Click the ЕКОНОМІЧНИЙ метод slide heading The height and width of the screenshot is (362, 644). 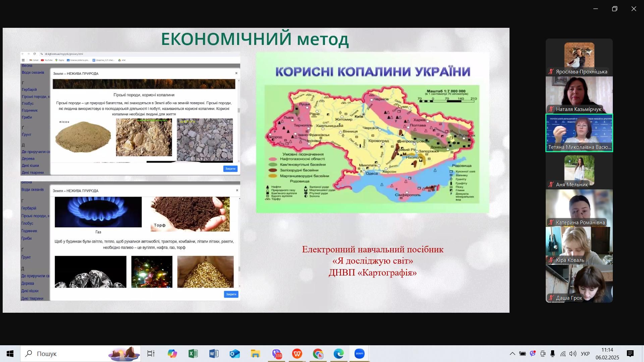click(255, 39)
